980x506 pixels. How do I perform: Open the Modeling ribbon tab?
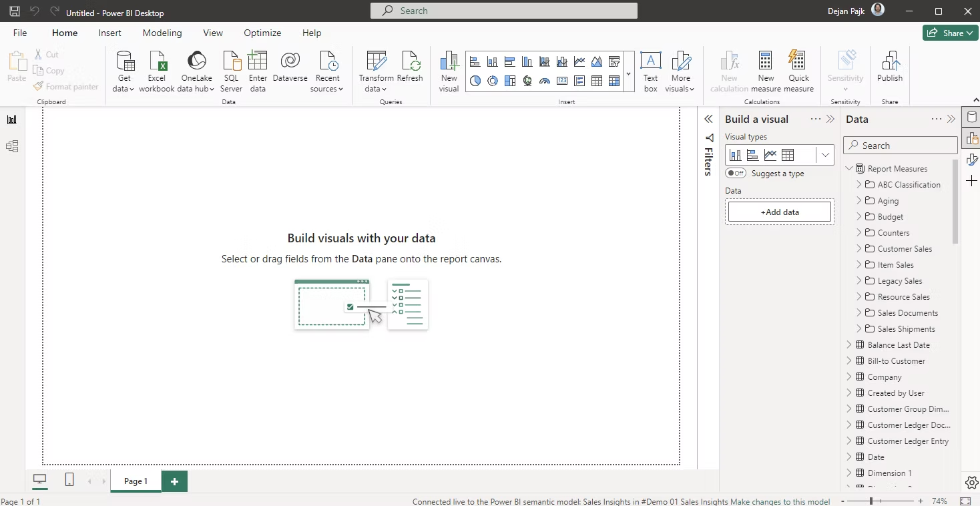[162, 33]
